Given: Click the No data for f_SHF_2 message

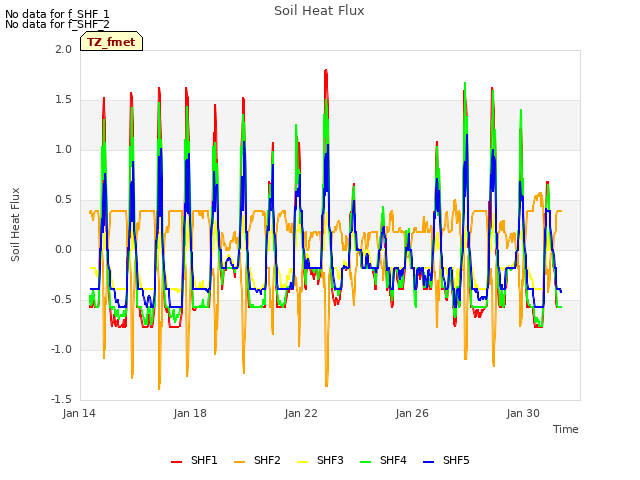Looking at the screenshot, I should [57, 24].
